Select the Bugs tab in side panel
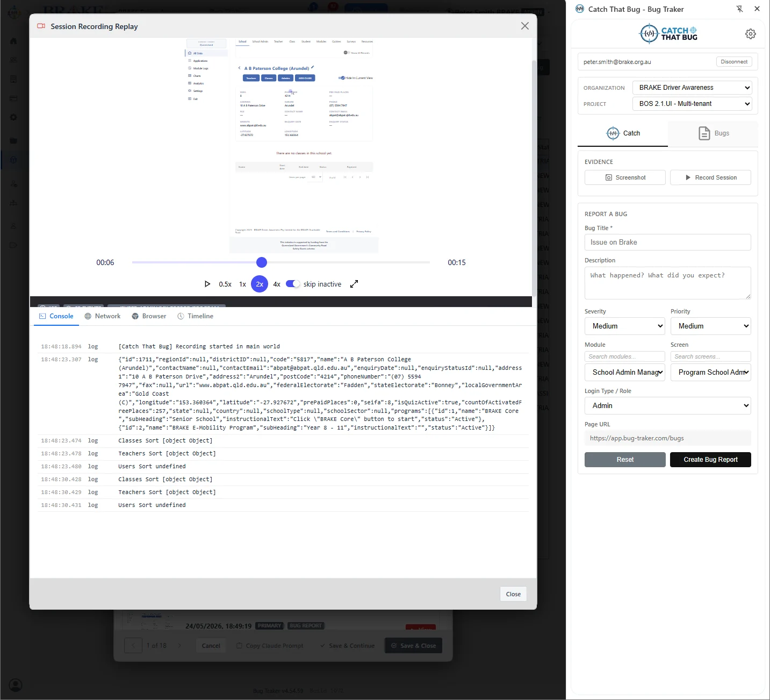Image resolution: width=770 pixels, height=700 pixels. coord(713,133)
